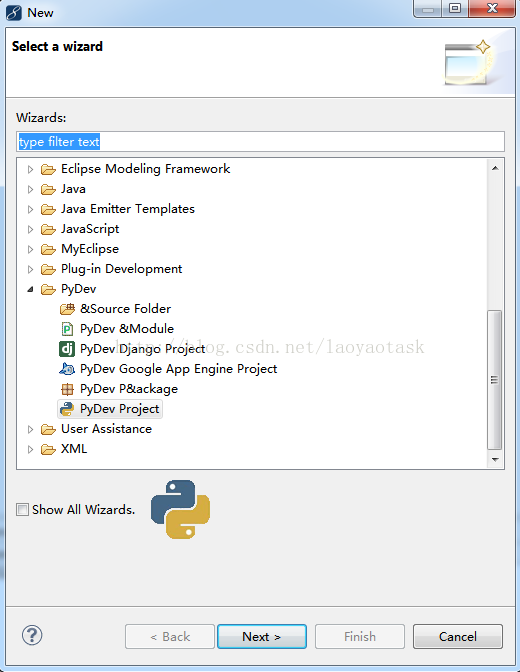Collapse the PyDev category arrow

(x=30, y=290)
